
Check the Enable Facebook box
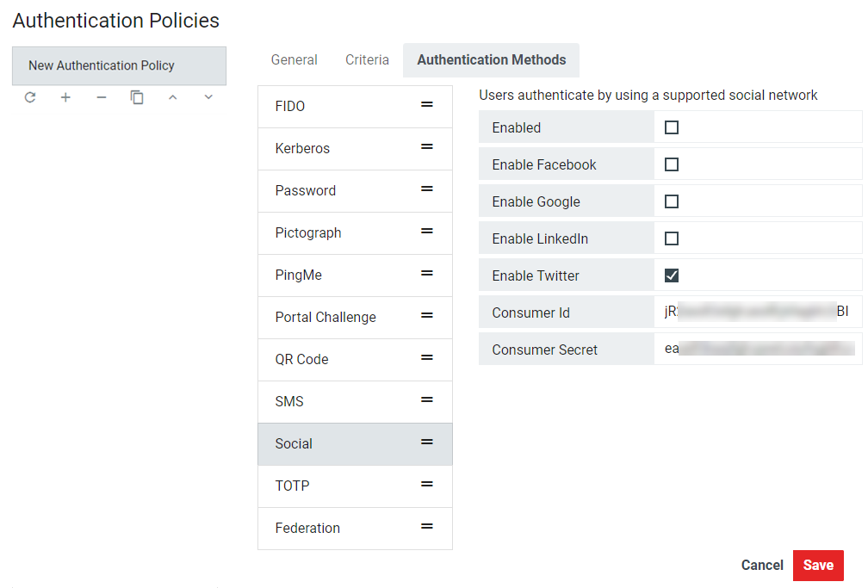tap(672, 164)
